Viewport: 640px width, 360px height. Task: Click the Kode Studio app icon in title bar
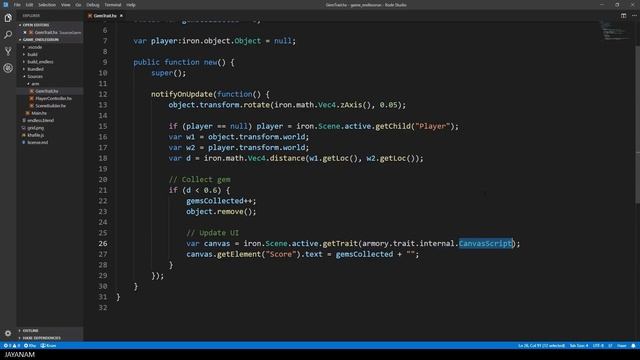[x=5, y=5]
